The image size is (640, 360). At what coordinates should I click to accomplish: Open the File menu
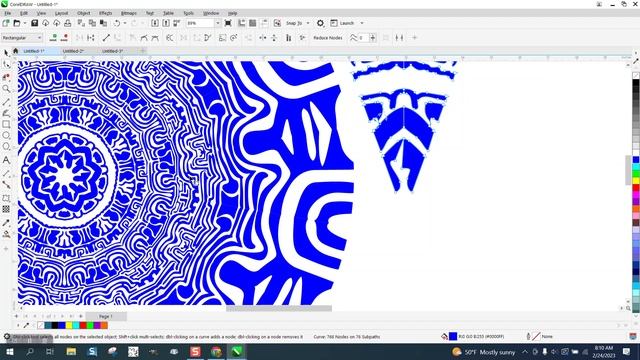tap(8, 13)
